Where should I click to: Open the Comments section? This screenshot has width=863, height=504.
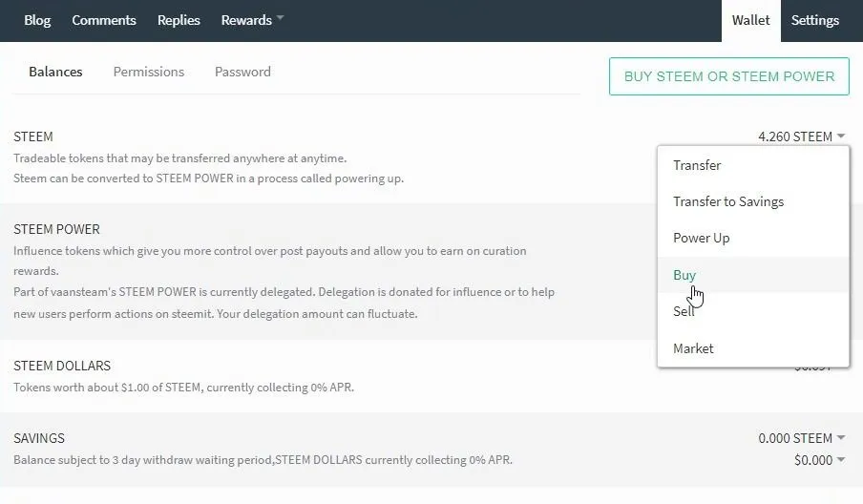point(104,20)
